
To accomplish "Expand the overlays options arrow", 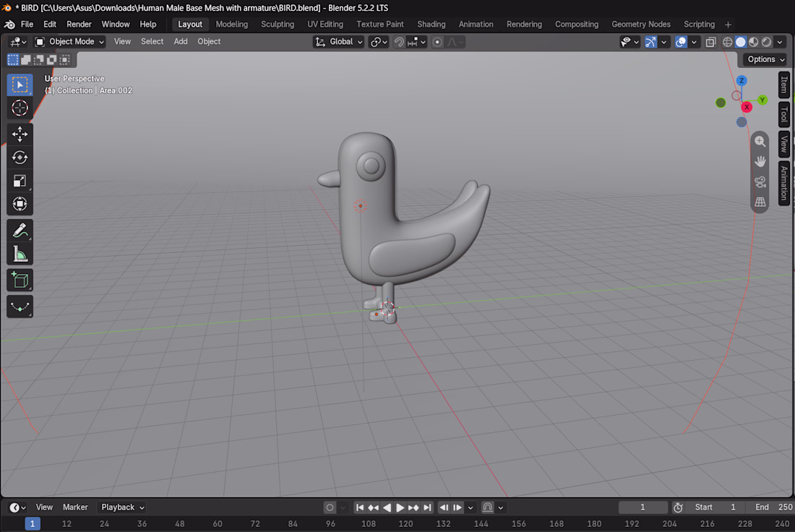I will [x=694, y=42].
